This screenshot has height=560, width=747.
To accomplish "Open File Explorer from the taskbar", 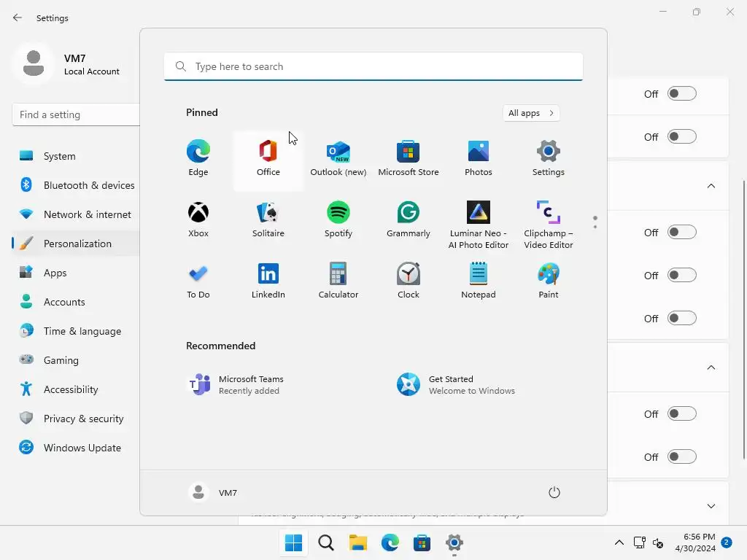I will pyautogui.click(x=357, y=542).
